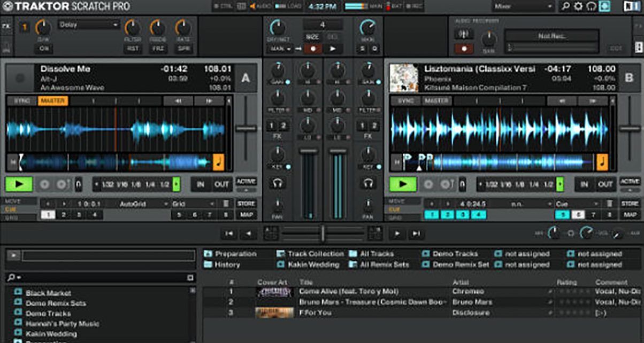The width and height of the screenshot is (644, 343).
Task: Play Deck B with green play button
Action: (403, 184)
